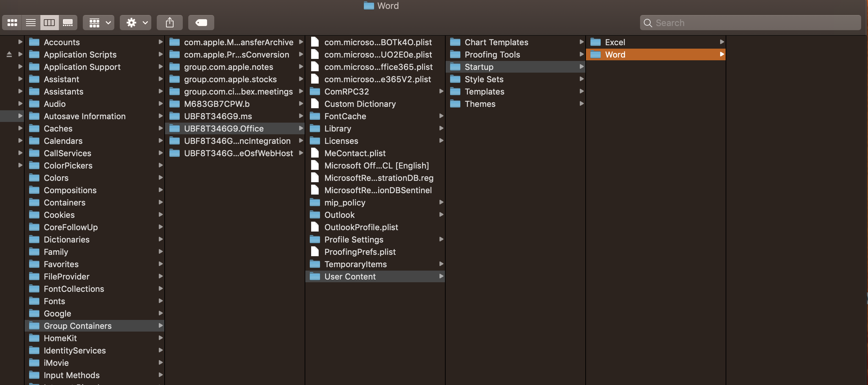868x385 pixels.
Task: Click the FontCache folder icon
Action: tap(315, 116)
